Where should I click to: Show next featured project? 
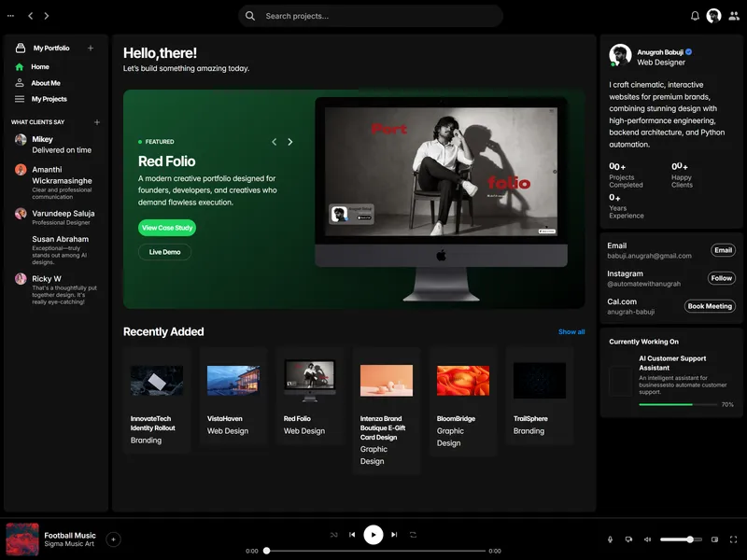point(290,142)
